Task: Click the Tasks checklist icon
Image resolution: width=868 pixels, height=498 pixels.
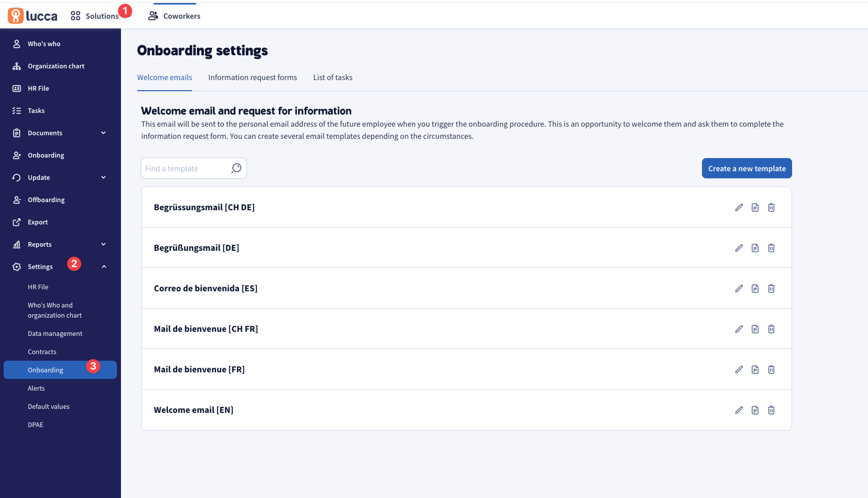Action: 17,110
